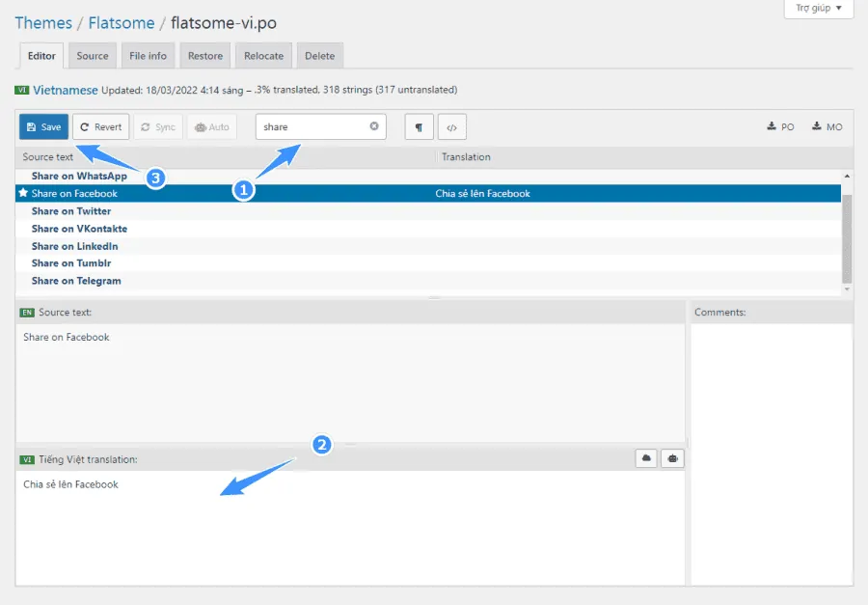The image size is (868, 605).
Task: Download the MO file
Action: click(x=827, y=127)
